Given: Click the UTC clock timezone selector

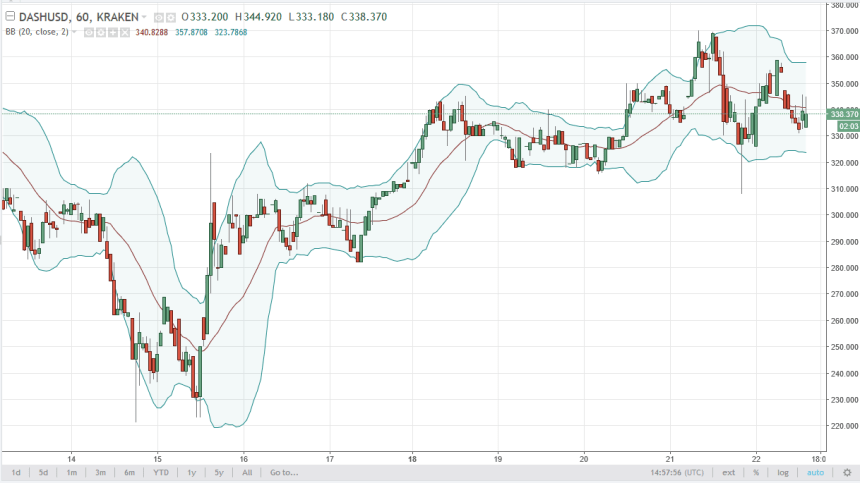Looking at the screenshot, I should pyautogui.click(x=677, y=472).
